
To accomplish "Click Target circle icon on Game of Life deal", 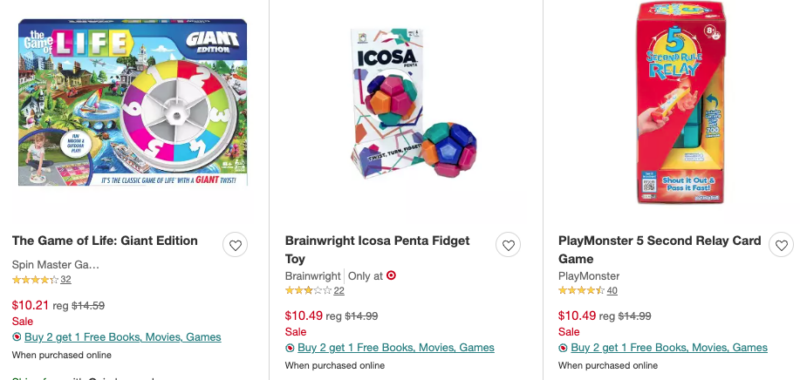I will point(16,337).
